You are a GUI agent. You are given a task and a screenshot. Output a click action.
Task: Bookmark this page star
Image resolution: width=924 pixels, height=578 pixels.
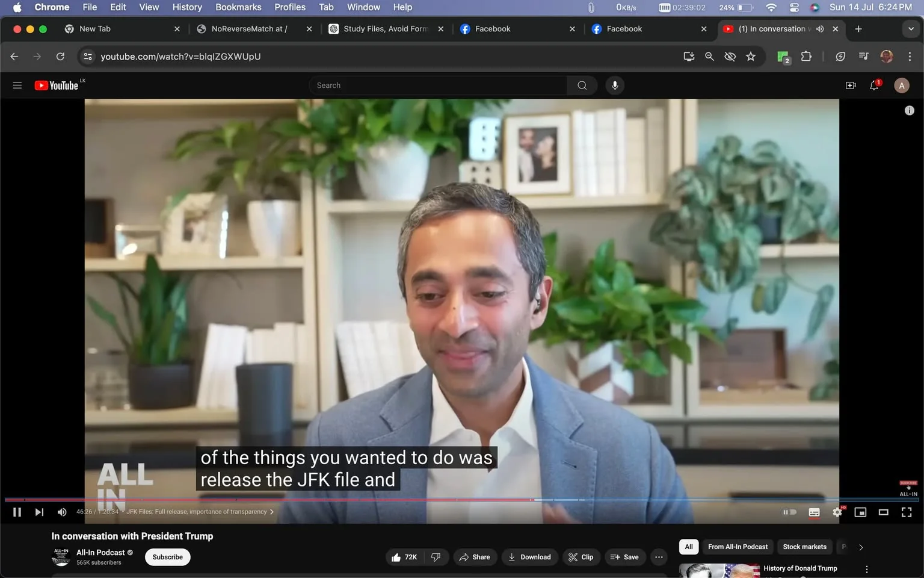pyautogui.click(x=751, y=57)
